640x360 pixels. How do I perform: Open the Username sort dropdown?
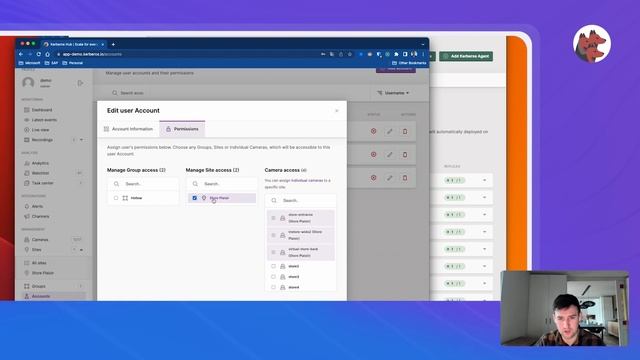[393, 93]
